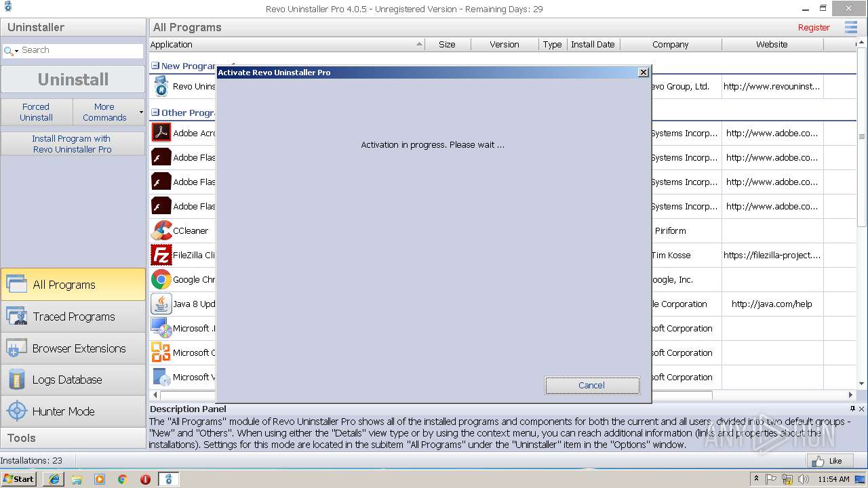The height and width of the screenshot is (488, 868).
Task: Click the Action Center flag tray icon
Action: [771, 479]
